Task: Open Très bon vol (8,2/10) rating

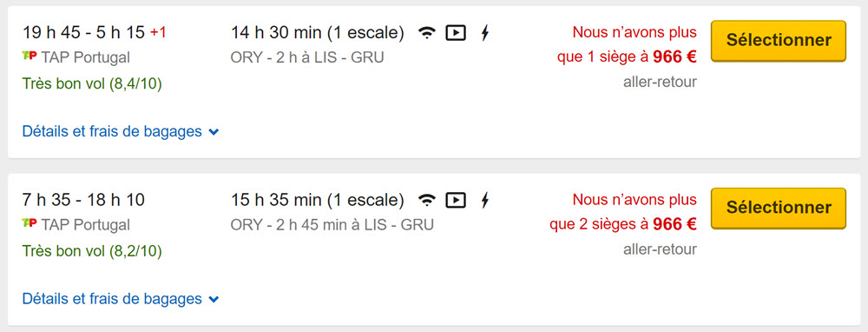Action: [x=92, y=252]
